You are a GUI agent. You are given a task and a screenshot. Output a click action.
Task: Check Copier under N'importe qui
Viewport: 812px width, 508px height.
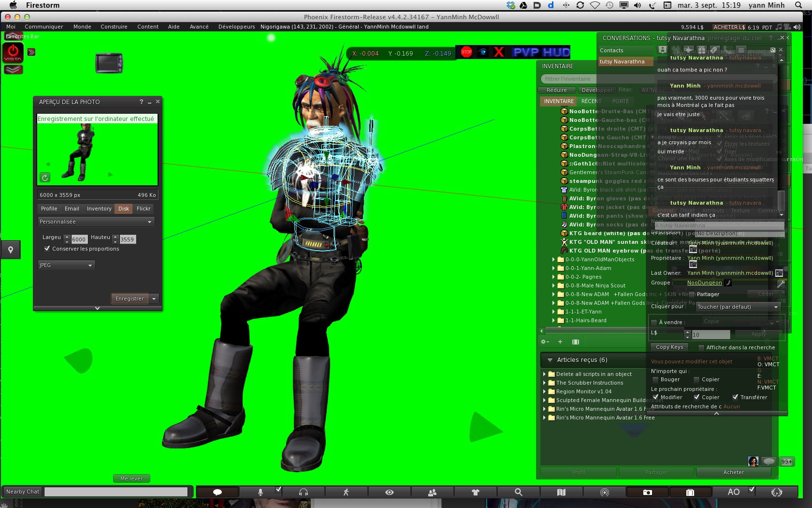[x=696, y=379]
